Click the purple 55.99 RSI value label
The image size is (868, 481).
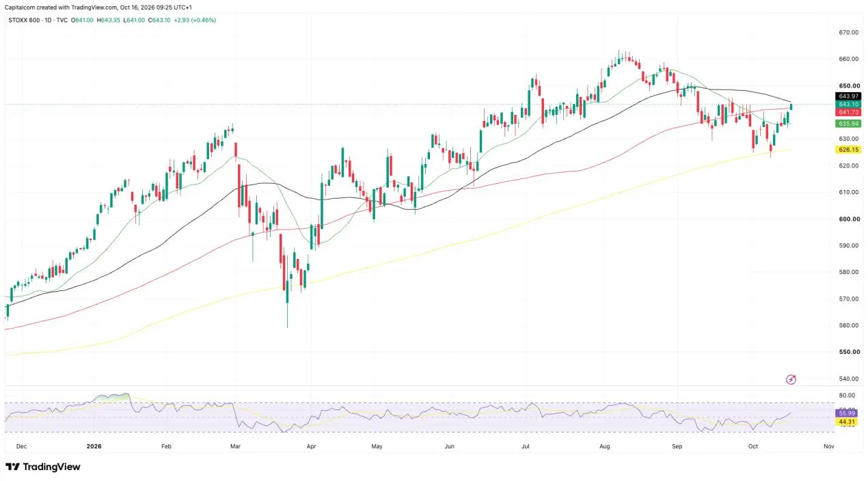(847, 413)
